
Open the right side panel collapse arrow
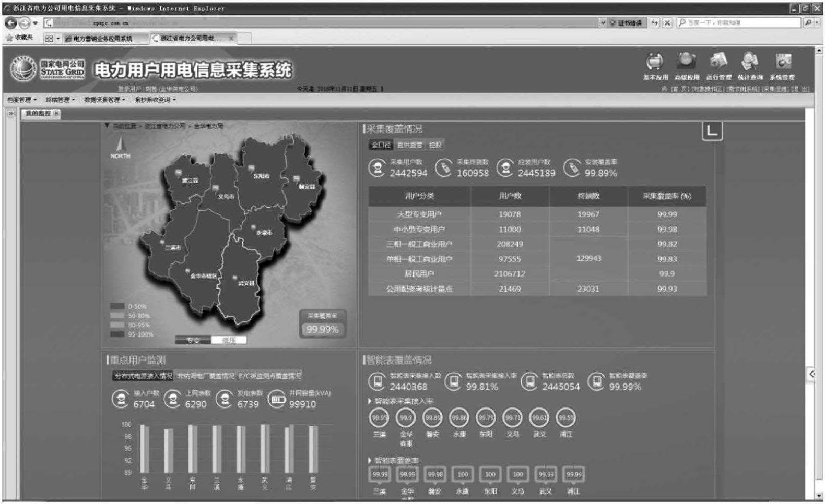811,374
